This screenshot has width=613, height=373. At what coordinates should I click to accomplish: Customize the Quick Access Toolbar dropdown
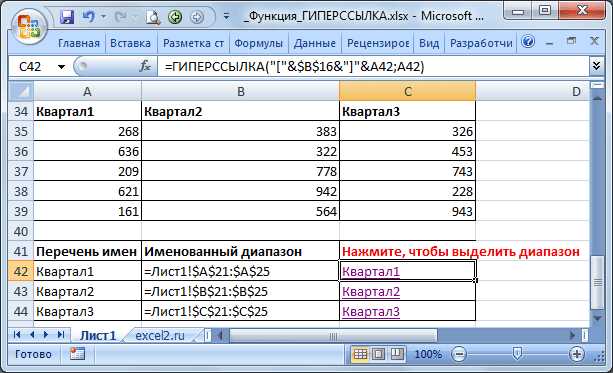pyautogui.click(x=226, y=17)
